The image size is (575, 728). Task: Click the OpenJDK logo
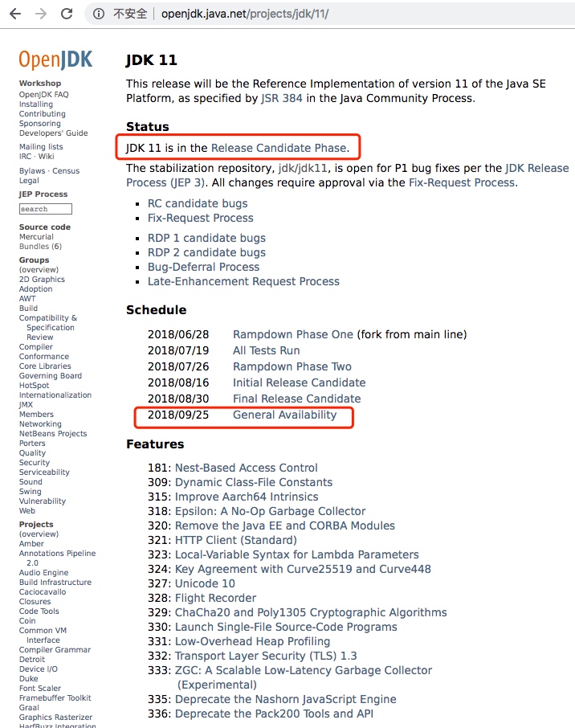pyautogui.click(x=55, y=60)
